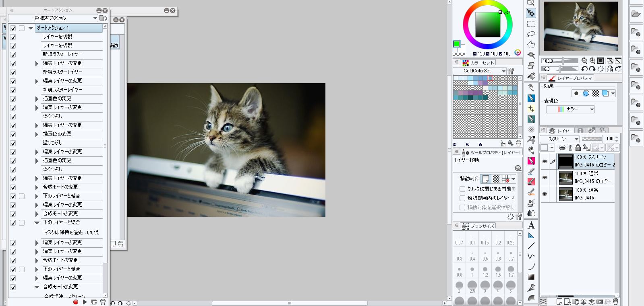Switch to the カラーセット tab
The image size is (644, 306).
pos(478,63)
